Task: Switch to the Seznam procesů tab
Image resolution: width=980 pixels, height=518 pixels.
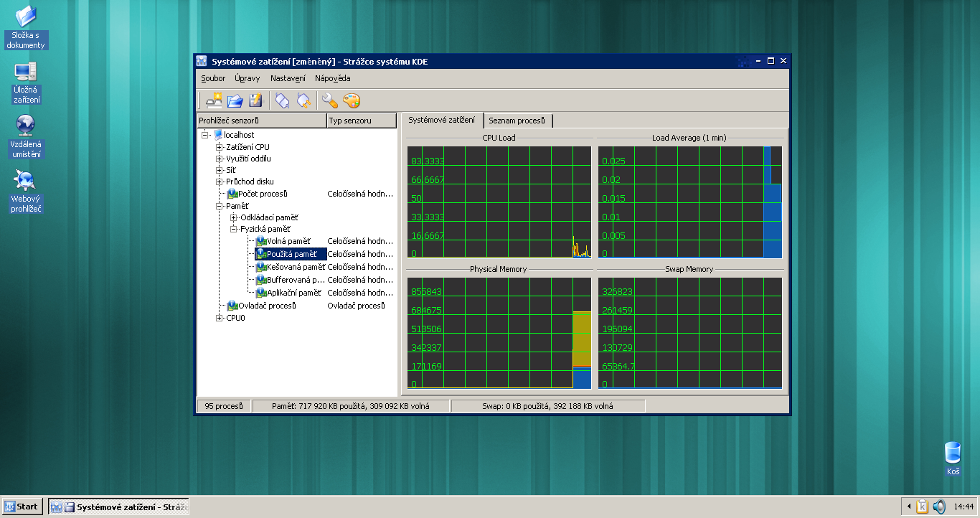Action: click(x=517, y=121)
